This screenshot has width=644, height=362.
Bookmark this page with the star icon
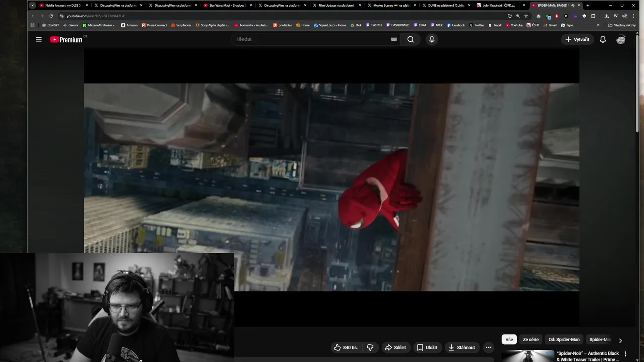[526, 16]
